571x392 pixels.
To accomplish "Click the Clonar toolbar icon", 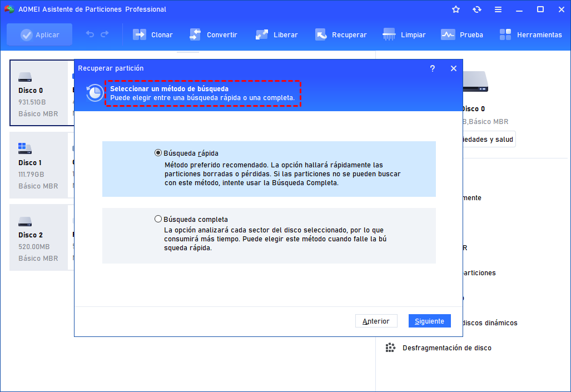I will pyautogui.click(x=139, y=34).
